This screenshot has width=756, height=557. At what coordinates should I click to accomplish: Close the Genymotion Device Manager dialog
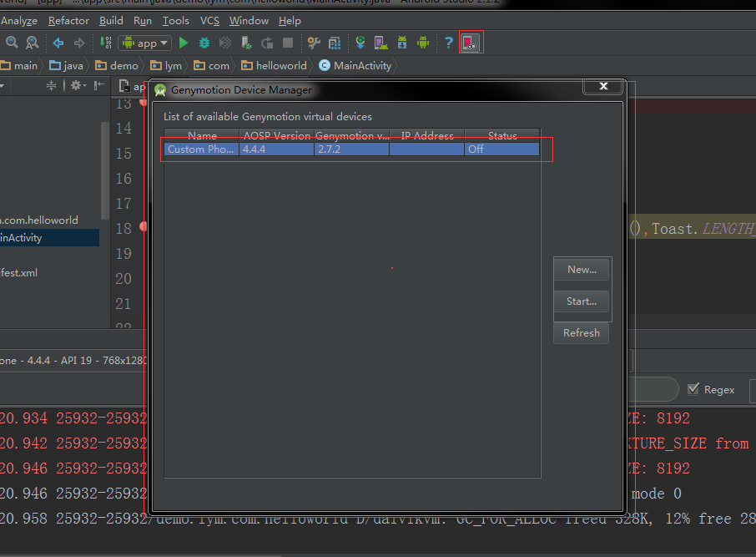click(602, 86)
